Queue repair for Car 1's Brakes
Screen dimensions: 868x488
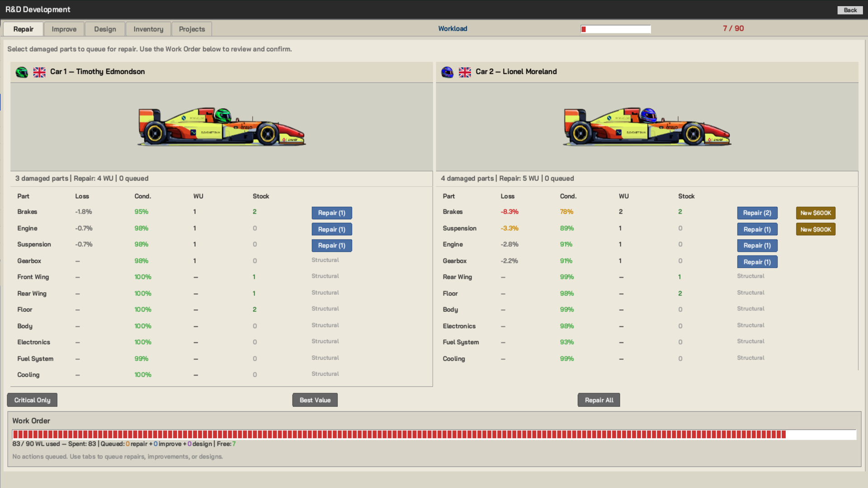point(331,213)
